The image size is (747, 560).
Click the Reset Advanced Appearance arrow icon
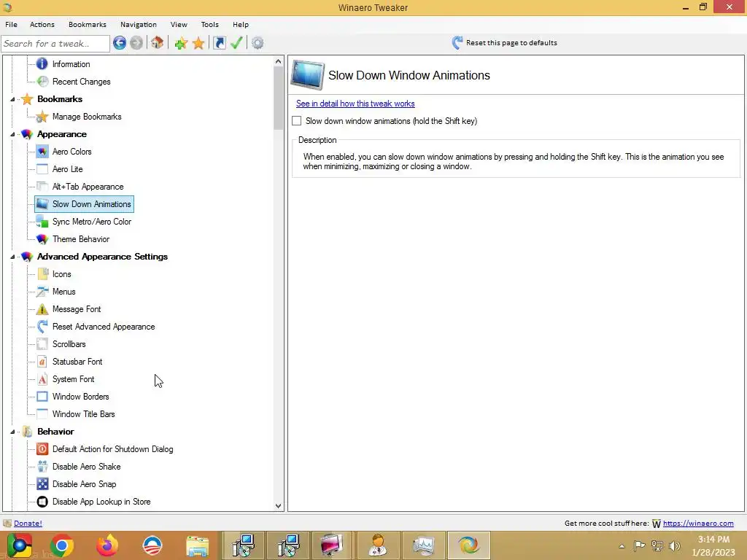[42, 327]
